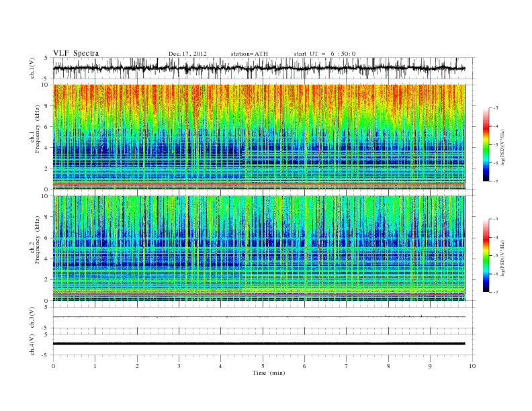Image resolution: width=532 pixels, height=411 pixels.
Task: Click the "4" kHz tick of ch.2 spectrogram
Action: 47,259
